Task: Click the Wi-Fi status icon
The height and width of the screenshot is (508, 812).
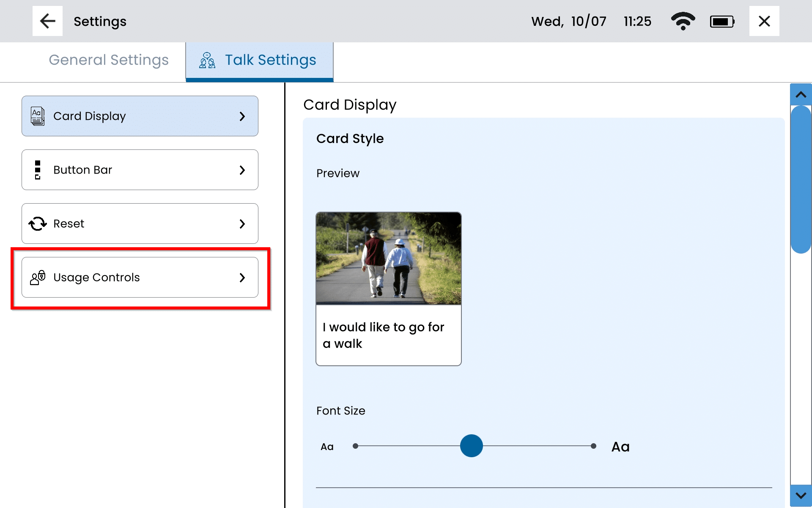Action: pyautogui.click(x=683, y=21)
